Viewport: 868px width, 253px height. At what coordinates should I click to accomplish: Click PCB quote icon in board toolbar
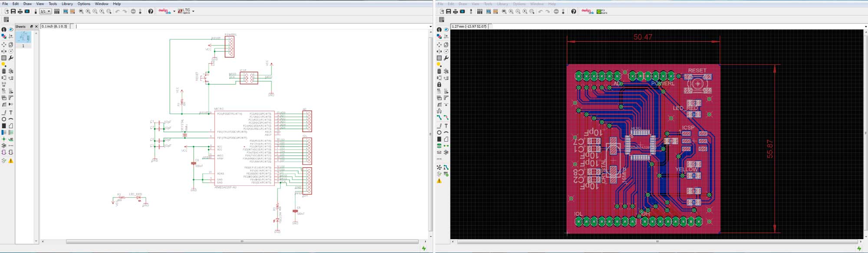pyautogui.click(x=602, y=11)
